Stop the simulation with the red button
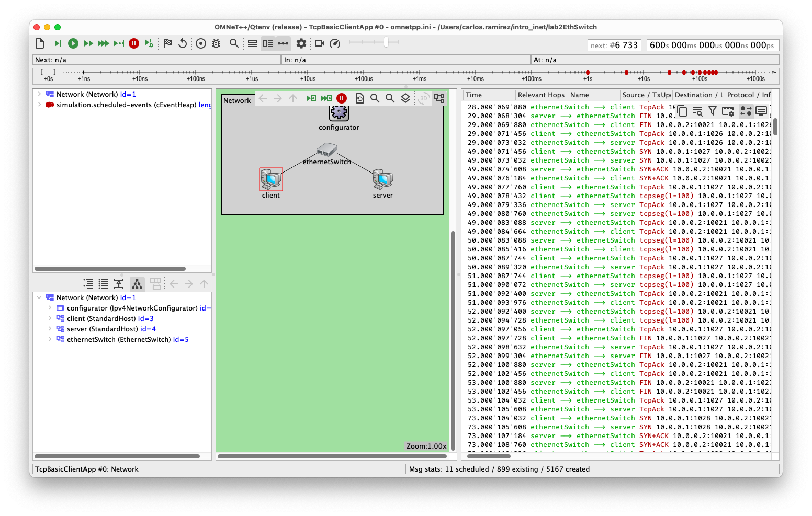The image size is (812, 516). 134,43
